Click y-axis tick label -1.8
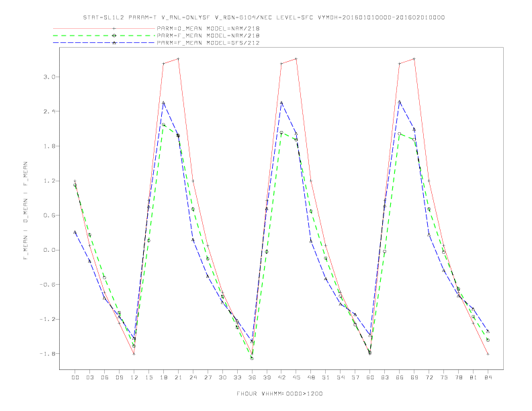The image size is (532, 411). 48,354
